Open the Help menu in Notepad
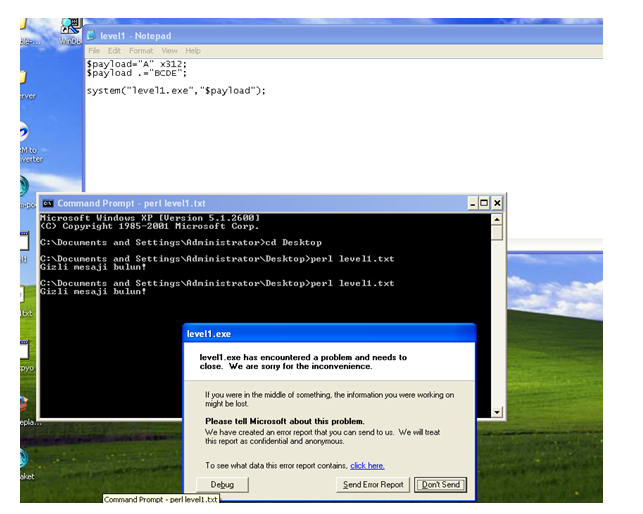 pos(193,51)
